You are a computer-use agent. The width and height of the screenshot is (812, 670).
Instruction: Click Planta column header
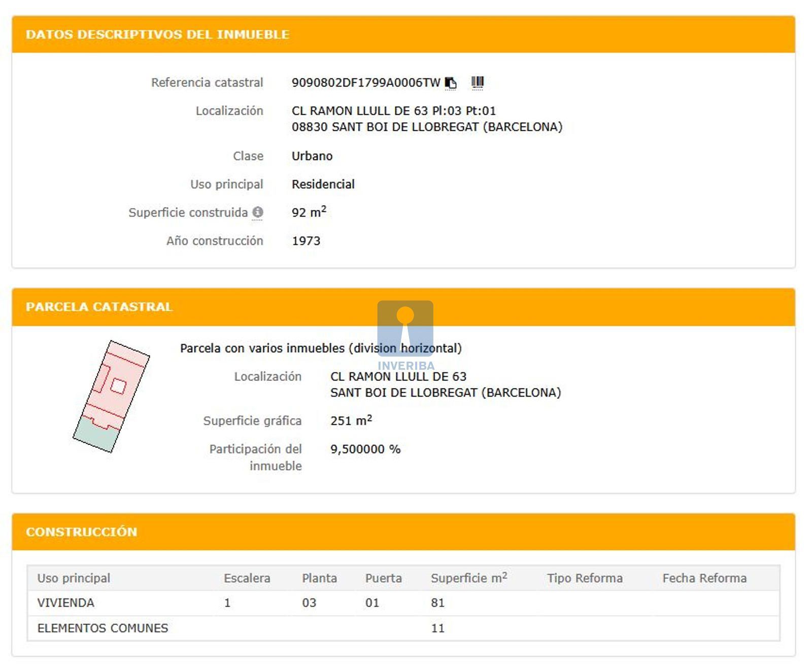tap(319, 578)
